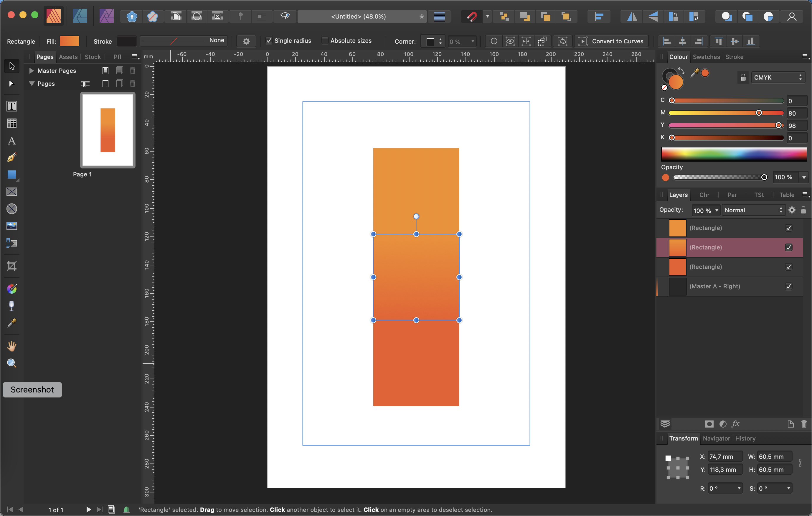Hide the bottom Rectangle layer
Viewport: 812px width, 516px height.
[x=788, y=267]
